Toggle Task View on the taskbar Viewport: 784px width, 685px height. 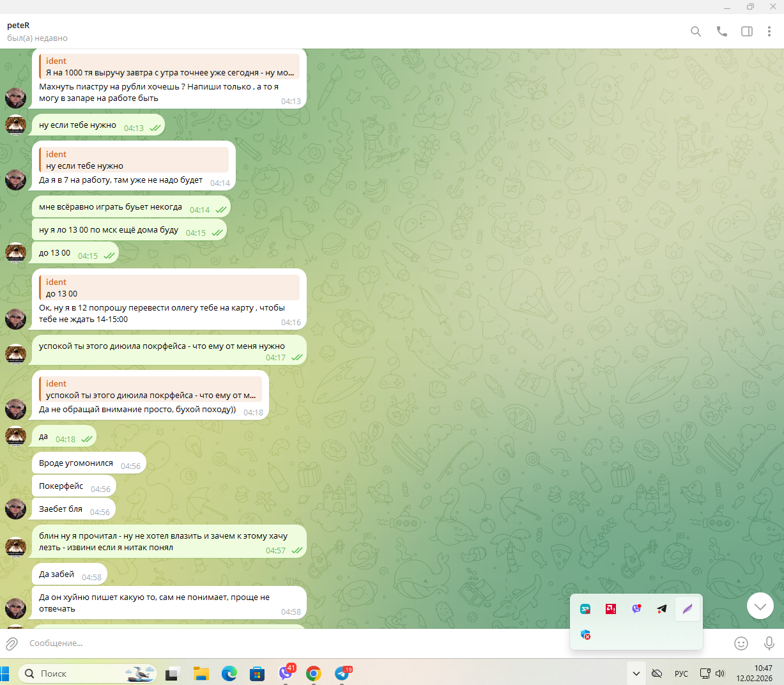click(172, 673)
